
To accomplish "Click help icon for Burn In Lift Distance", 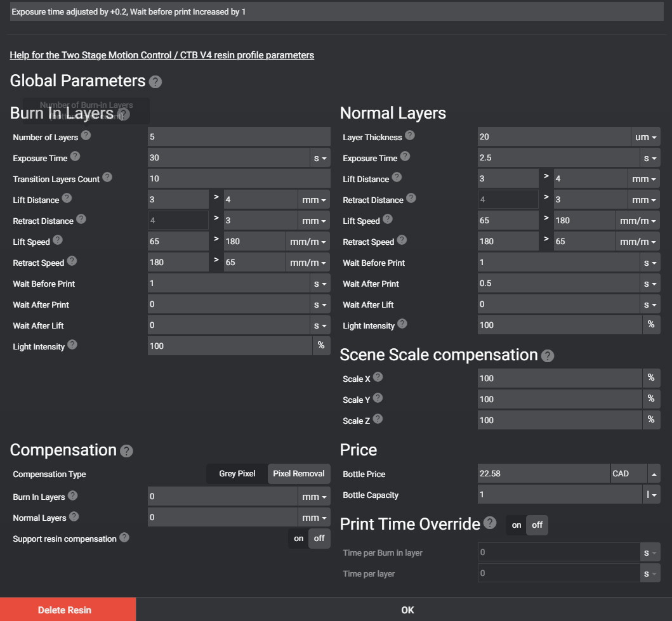I will [x=67, y=198].
